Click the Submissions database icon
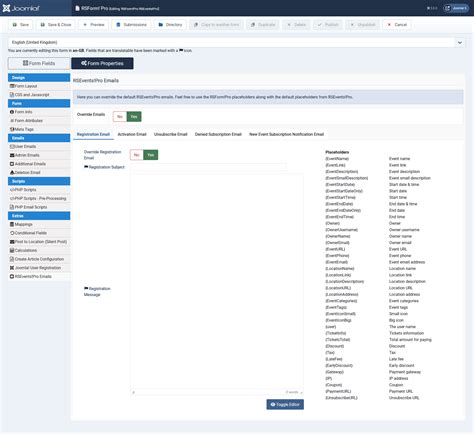Image resolution: width=474 pixels, height=434 pixels. click(x=118, y=25)
